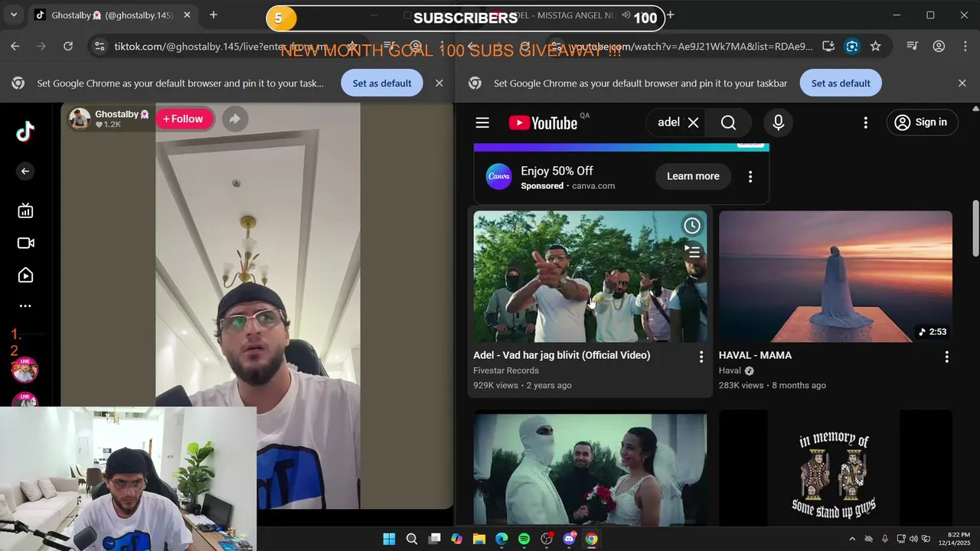The width and height of the screenshot is (980, 551).
Task: Dismiss the default browser infobar in YouTube window
Action: click(x=962, y=83)
